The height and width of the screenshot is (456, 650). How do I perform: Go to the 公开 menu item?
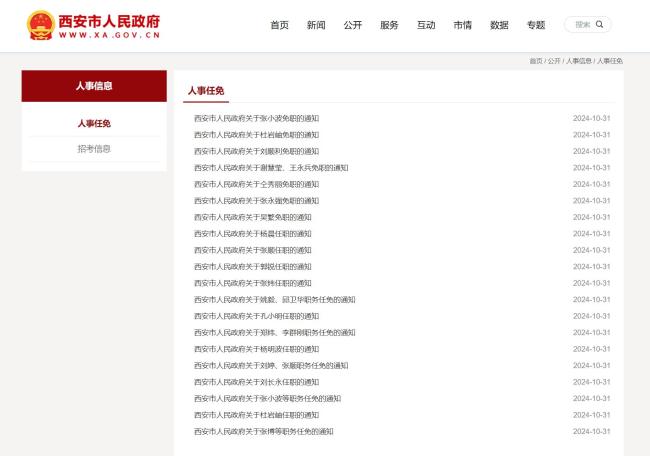click(352, 25)
